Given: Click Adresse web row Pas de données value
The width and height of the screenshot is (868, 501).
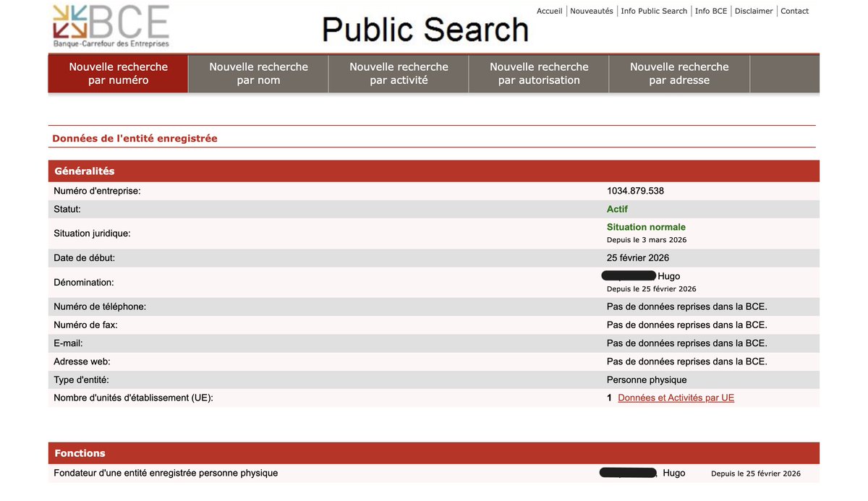Looking at the screenshot, I should point(687,361).
